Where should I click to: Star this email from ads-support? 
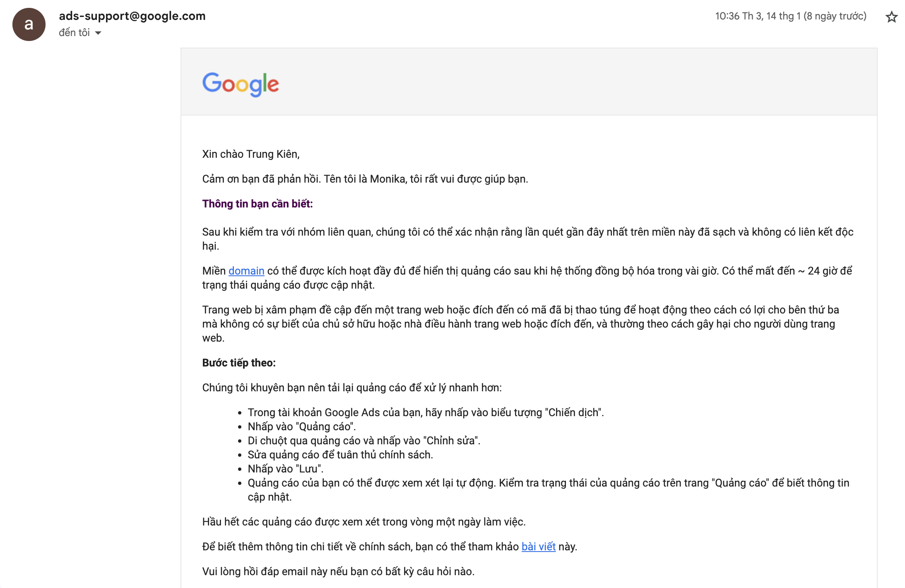891,17
